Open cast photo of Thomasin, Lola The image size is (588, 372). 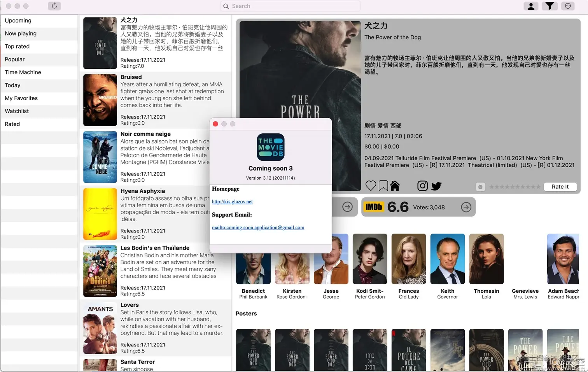click(x=486, y=259)
